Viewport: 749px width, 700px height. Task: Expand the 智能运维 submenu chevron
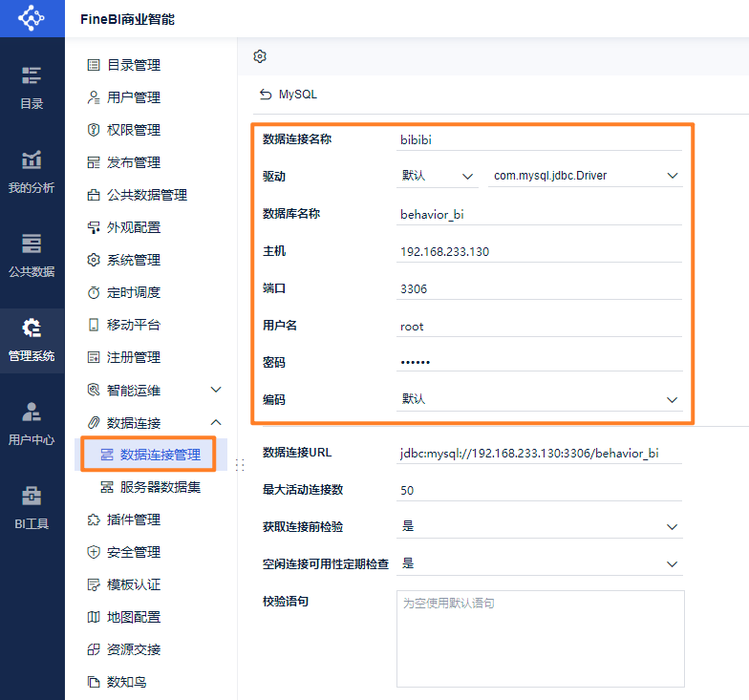click(216, 390)
